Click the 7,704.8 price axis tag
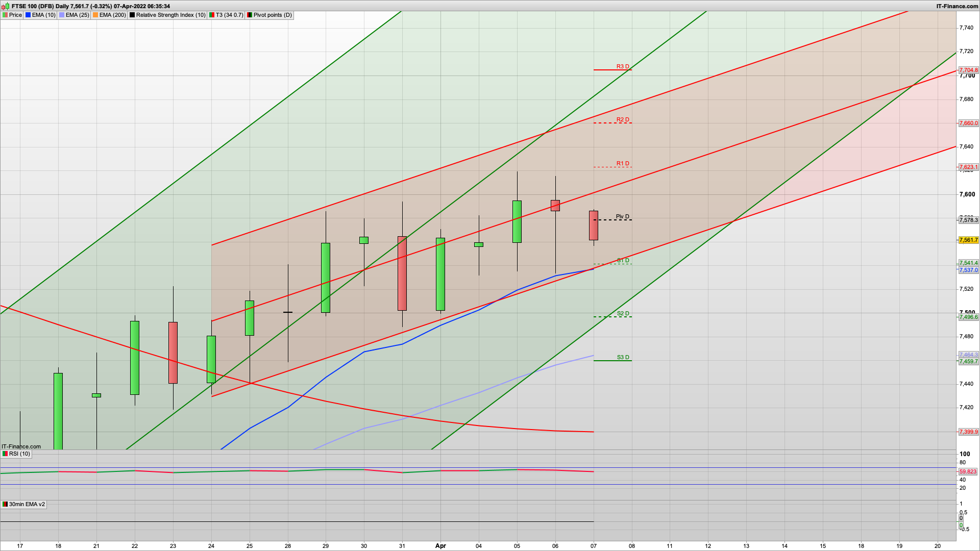 click(x=968, y=70)
